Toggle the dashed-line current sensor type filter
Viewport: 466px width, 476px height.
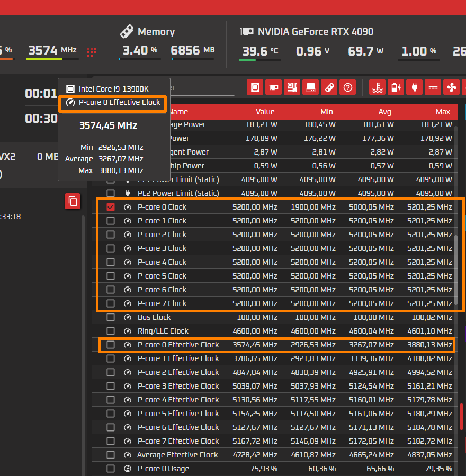(x=433, y=87)
